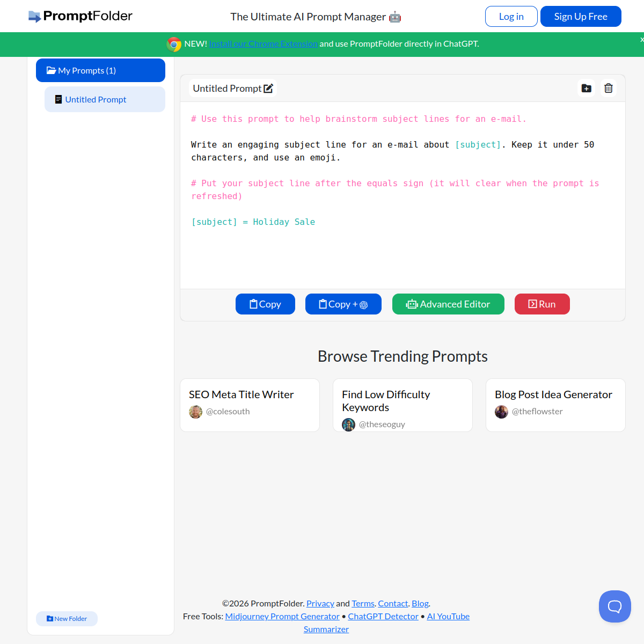Delete the prompt using the trash icon
Viewport: 644px width, 644px height.
tap(608, 88)
